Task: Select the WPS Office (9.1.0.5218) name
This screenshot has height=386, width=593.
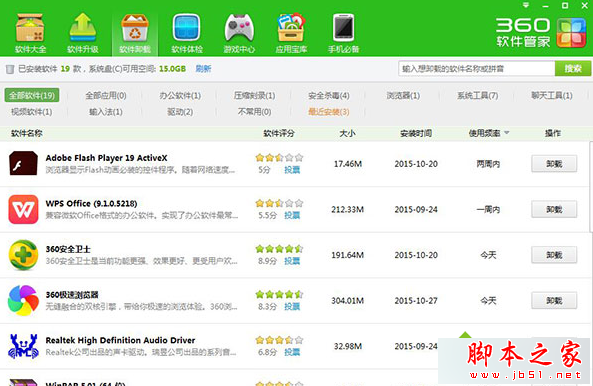Action: click(91, 203)
